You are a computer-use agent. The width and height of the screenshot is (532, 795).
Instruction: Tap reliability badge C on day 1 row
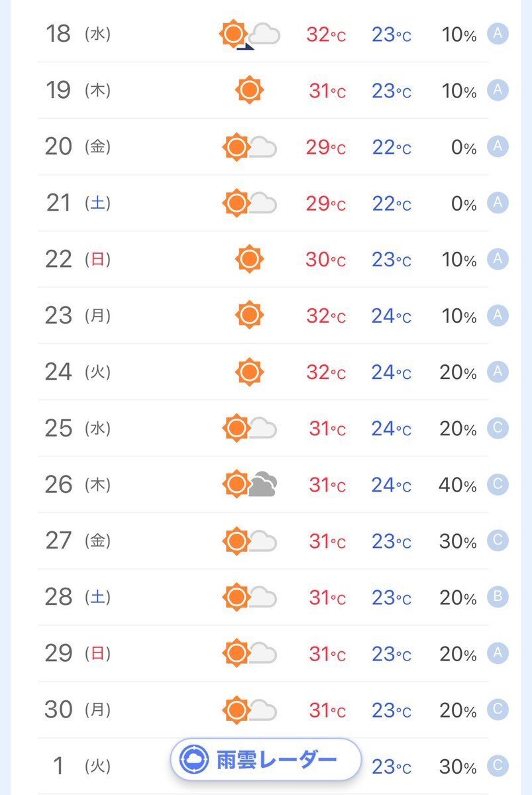pyautogui.click(x=498, y=766)
